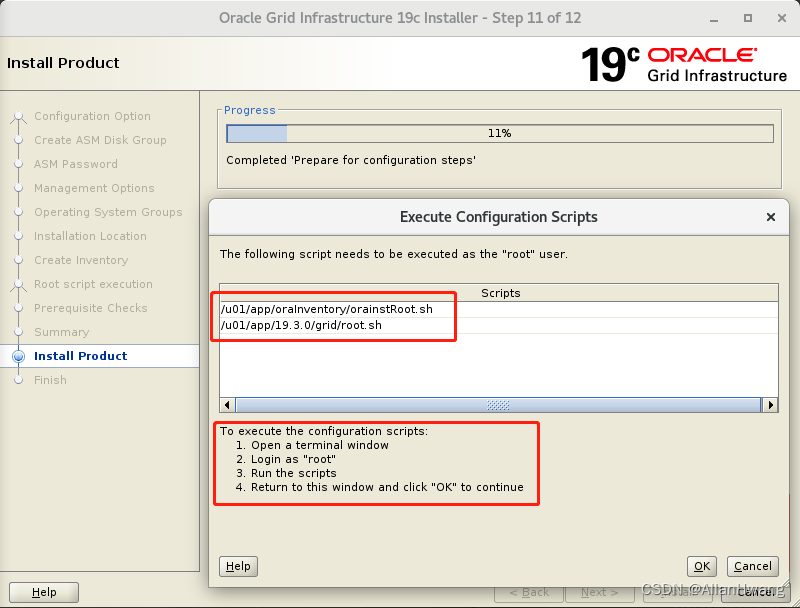
Task: Click the Finish step circle in sidebar
Action: (x=18, y=380)
